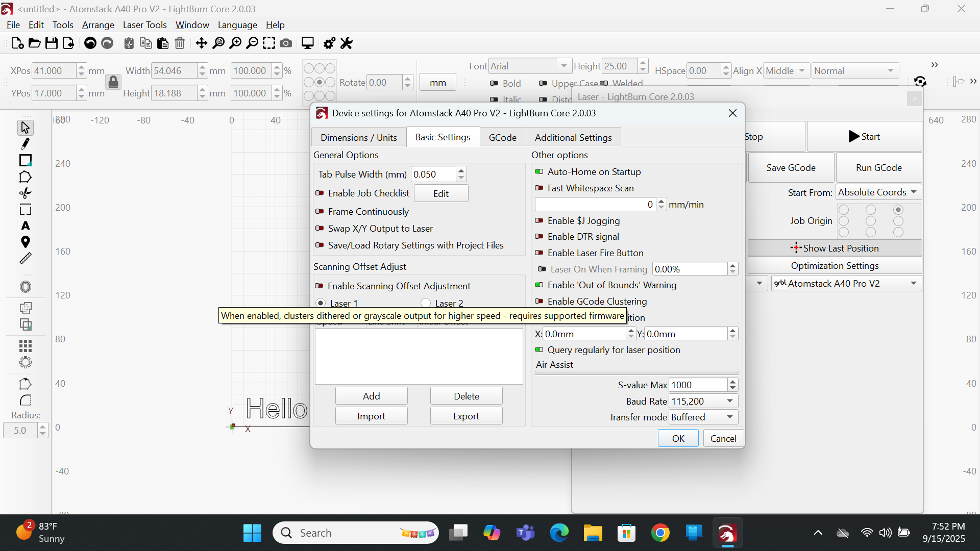Click the Frame selection dashed-box icon

pos(269,43)
